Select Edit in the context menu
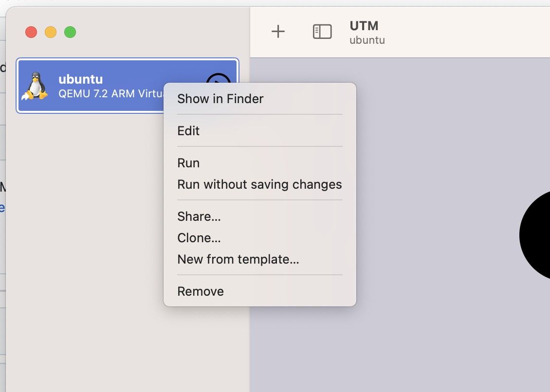This screenshot has width=550, height=392. coord(188,131)
